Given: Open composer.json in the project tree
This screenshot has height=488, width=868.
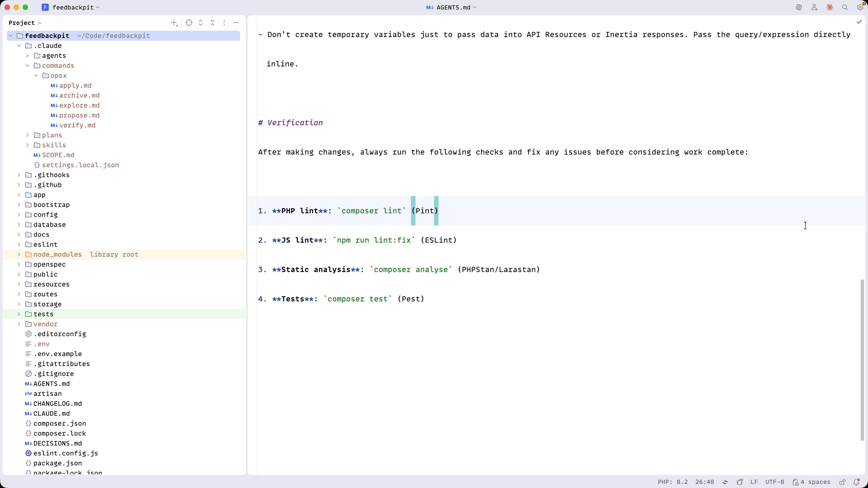Looking at the screenshot, I should coord(60,423).
